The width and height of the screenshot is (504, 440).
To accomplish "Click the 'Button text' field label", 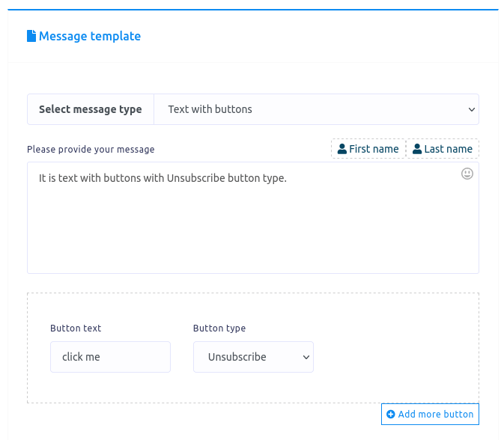I will pyautogui.click(x=76, y=329).
